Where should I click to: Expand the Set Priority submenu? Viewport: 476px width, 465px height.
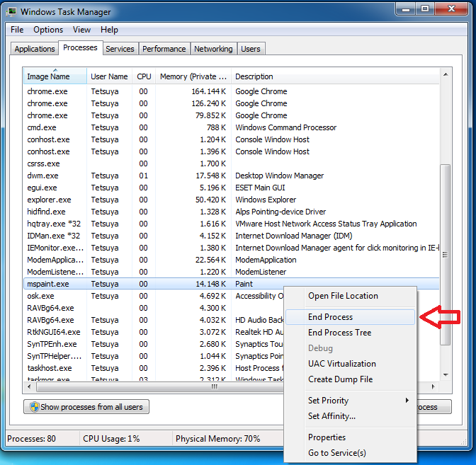pyautogui.click(x=350, y=401)
